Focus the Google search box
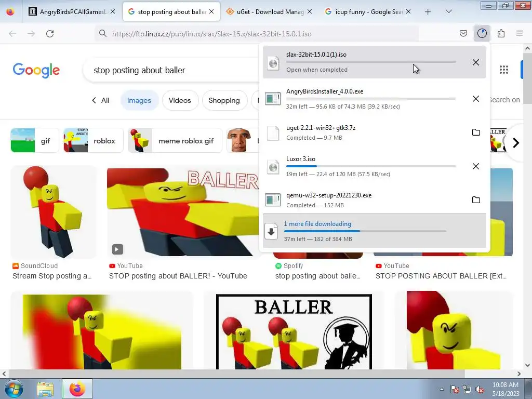The width and height of the screenshot is (532, 399). pyautogui.click(x=171, y=70)
